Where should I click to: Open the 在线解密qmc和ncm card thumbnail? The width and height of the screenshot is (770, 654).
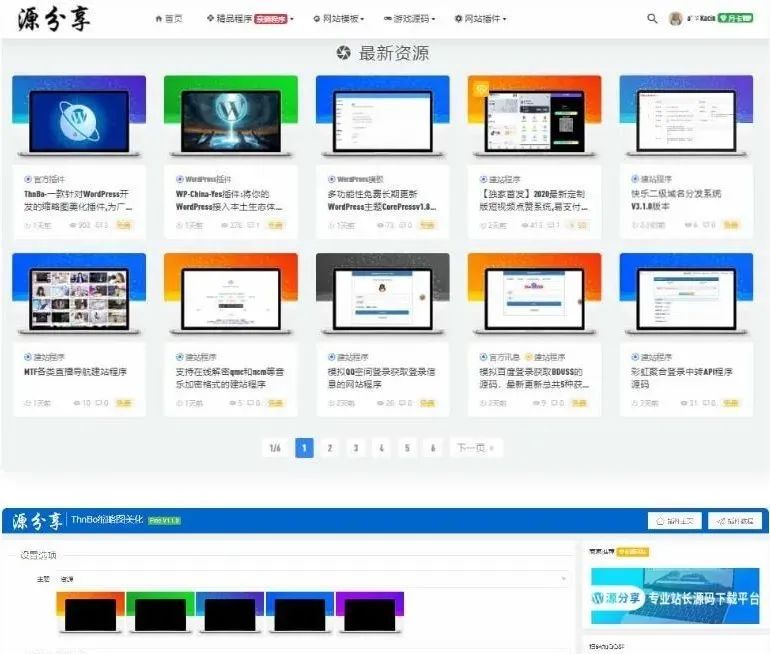click(231, 295)
